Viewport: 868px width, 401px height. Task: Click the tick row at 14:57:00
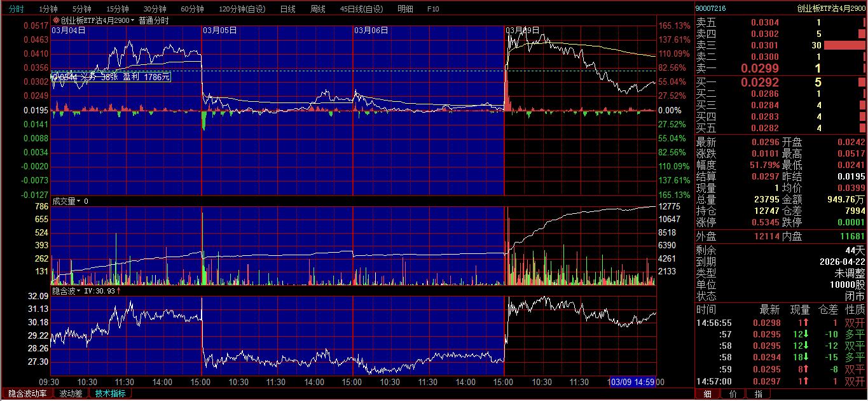(781, 381)
